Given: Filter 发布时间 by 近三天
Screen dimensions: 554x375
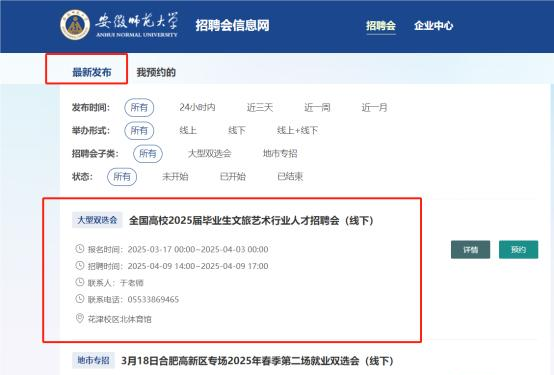Looking at the screenshot, I should pyautogui.click(x=260, y=107).
